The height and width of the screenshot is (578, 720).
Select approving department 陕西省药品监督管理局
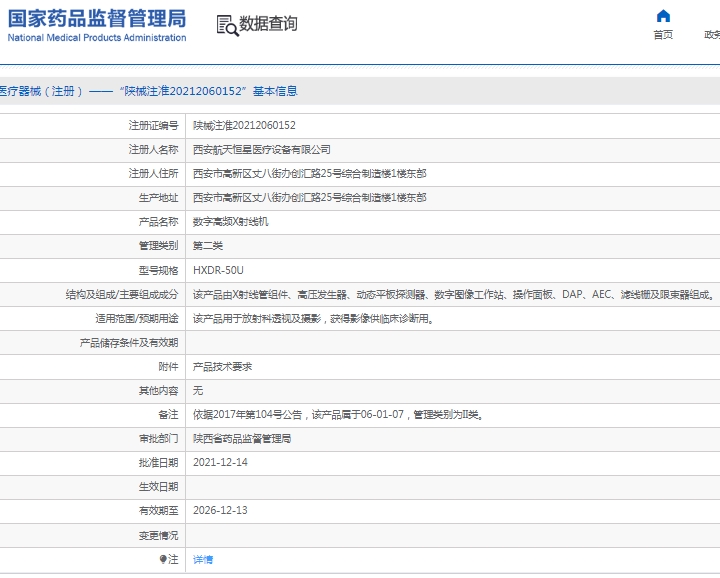pos(242,438)
